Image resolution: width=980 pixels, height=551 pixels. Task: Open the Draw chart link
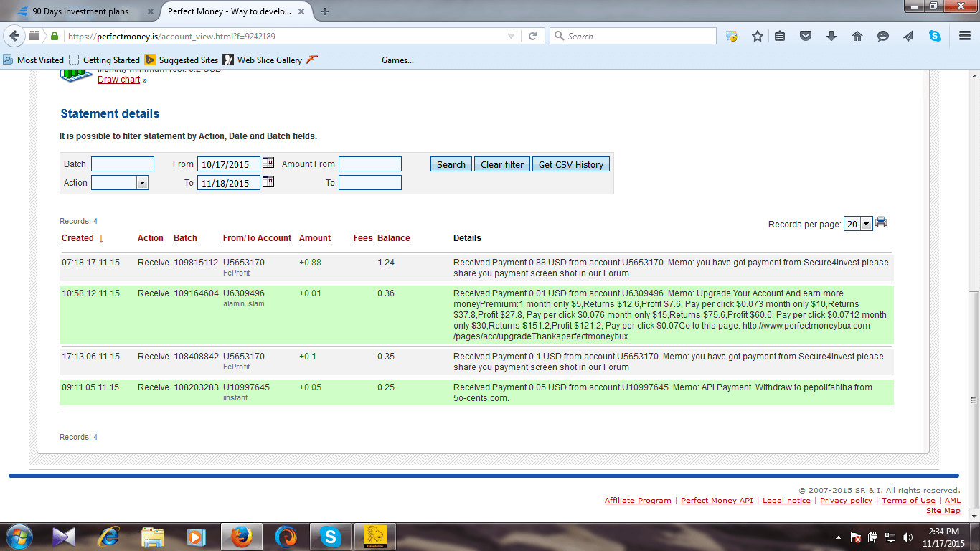[119, 80]
